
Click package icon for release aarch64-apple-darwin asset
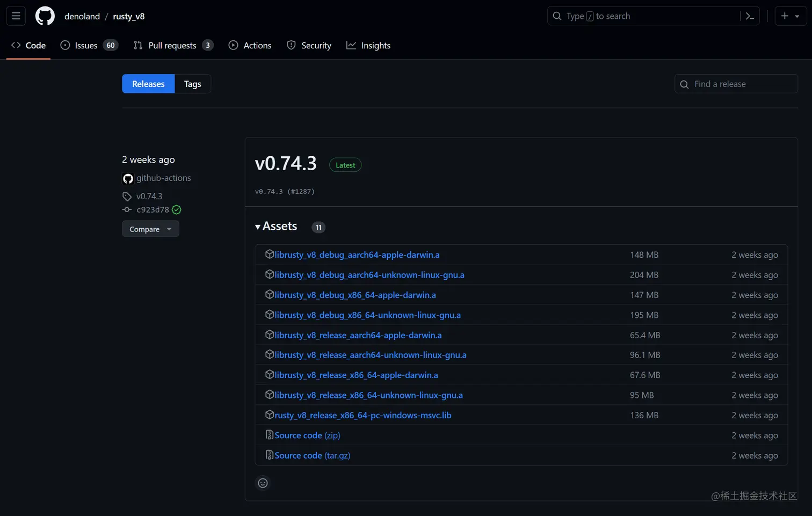(x=270, y=335)
